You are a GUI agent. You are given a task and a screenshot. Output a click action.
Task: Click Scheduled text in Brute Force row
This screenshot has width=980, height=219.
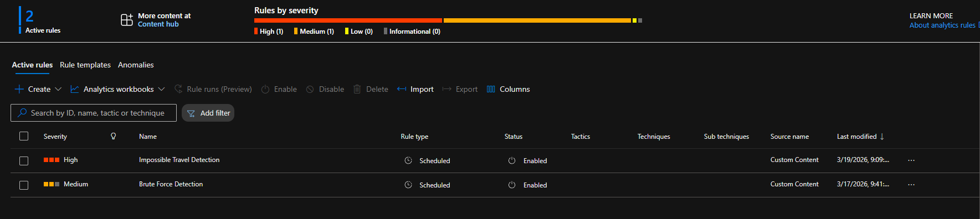[x=435, y=185]
